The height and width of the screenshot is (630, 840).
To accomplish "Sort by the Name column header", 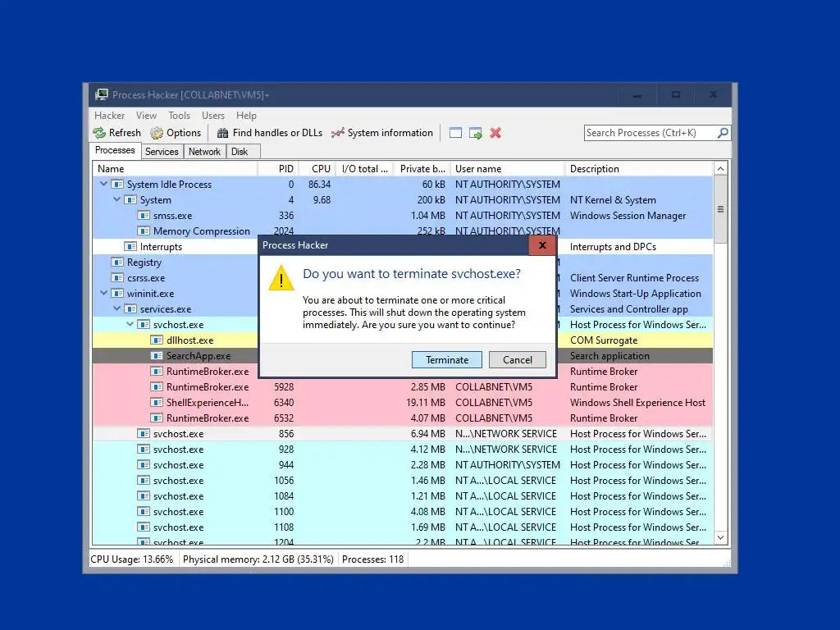I will (175, 169).
